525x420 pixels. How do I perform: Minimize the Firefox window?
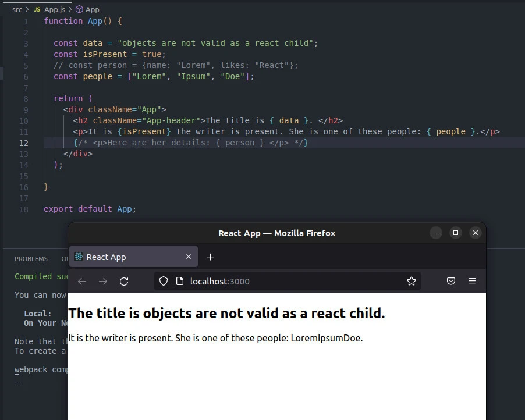click(436, 233)
